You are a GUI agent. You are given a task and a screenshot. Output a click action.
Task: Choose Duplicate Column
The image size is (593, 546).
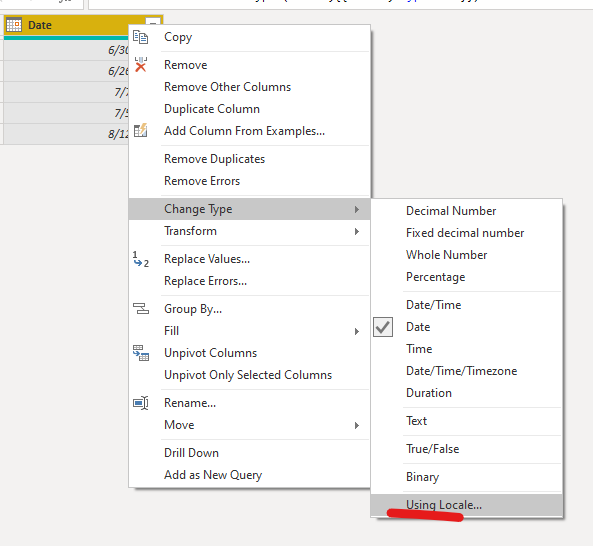pyautogui.click(x=249, y=109)
